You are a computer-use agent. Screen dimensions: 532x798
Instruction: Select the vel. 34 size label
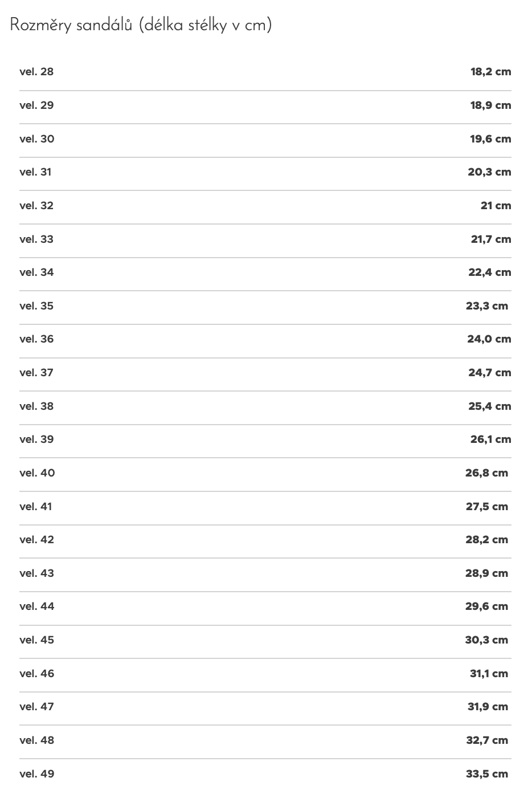[36, 272]
